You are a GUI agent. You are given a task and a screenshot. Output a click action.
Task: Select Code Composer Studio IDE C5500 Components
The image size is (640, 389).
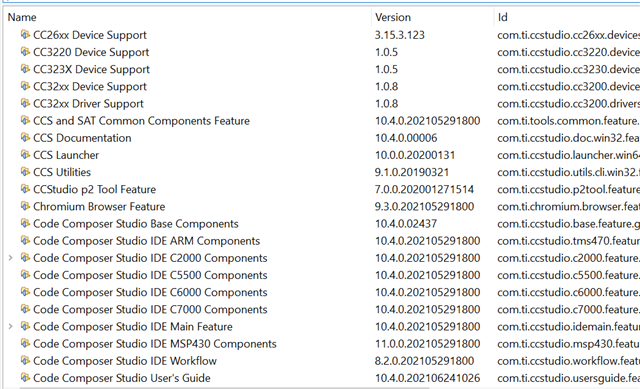click(150, 275)
